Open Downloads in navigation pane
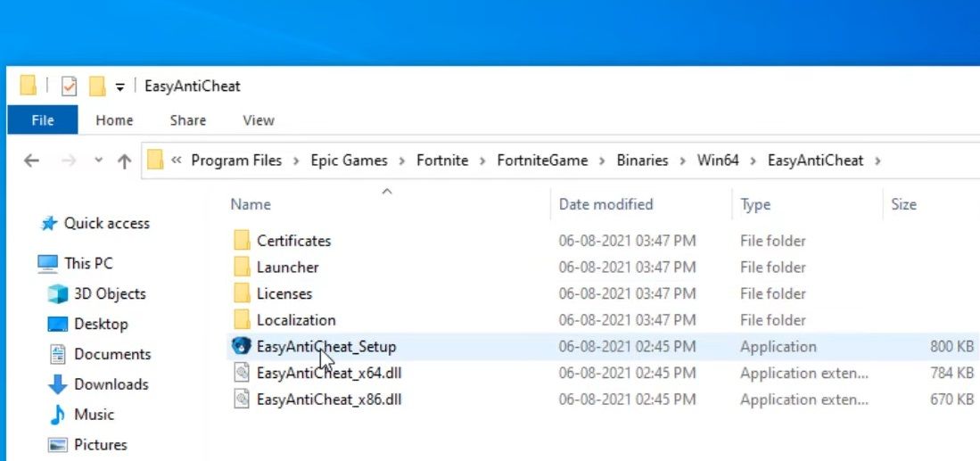 pos(111,384)
